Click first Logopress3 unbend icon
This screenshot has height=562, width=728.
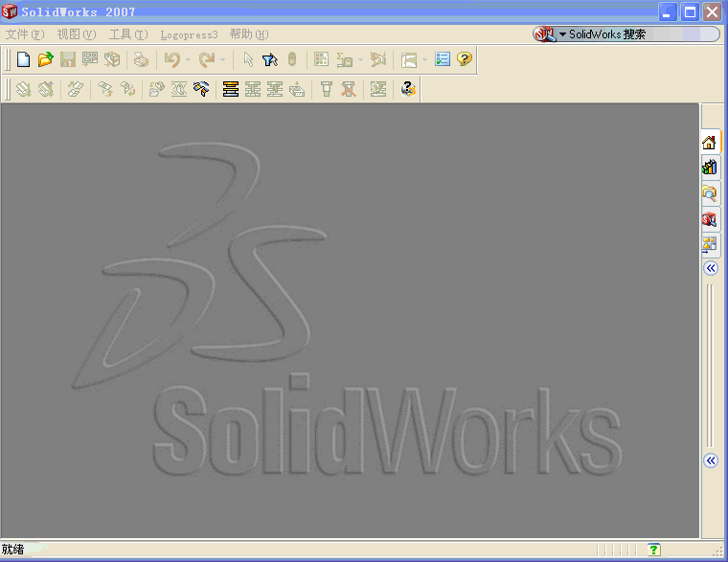pos(24,89)
